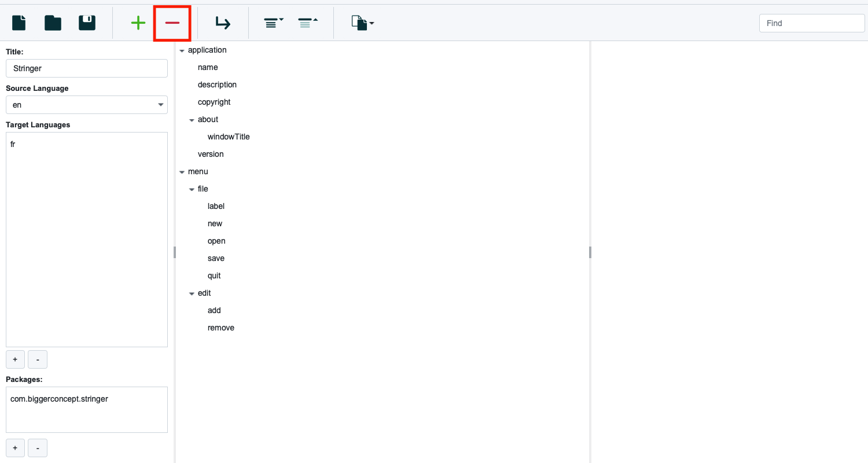Select the description tree item
This screenshot has height=463, width=868.
[217, 84]
